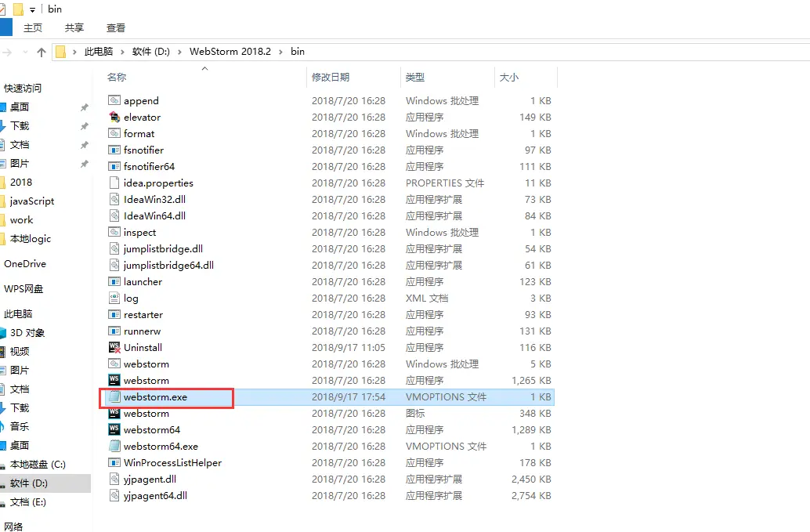The width and height of the screenshot is (810, 532).
Task: Click the idea.properties file icon
Action: point(114,183)
